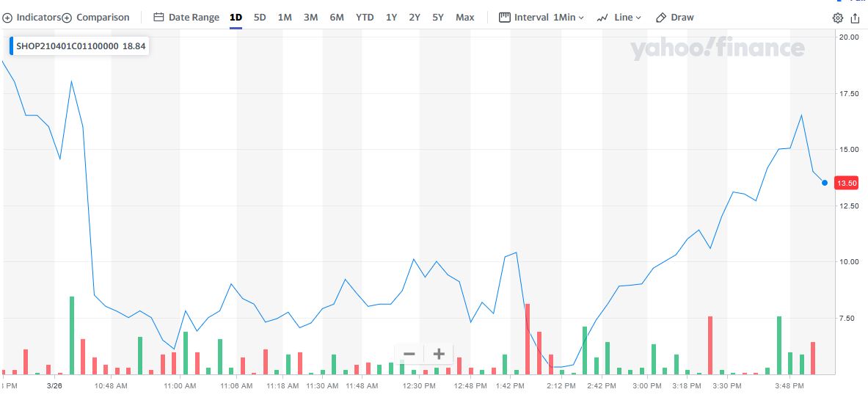Switch to the 5D range
Image resolution: width=868 pixels, height=403 pixels.
[x=260, y=17]
